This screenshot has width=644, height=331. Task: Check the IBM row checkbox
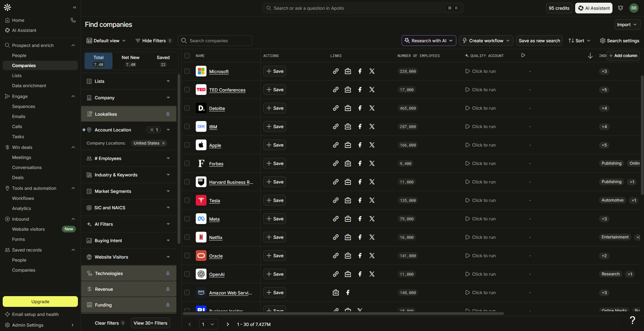click(x=187, y=126)
